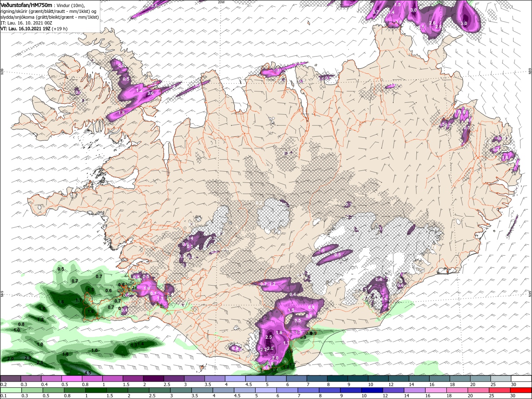Click the 2.9 rain value offshore southwest
532x399 pixels.
coord(28,358)
